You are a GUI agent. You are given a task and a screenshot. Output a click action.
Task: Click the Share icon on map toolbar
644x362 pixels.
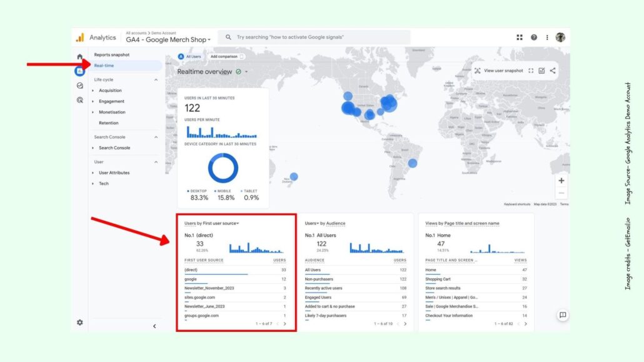point(553,71)
